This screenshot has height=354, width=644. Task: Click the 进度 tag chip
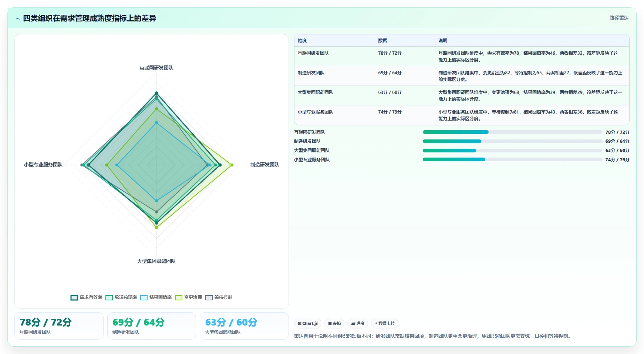coord(358,323)
